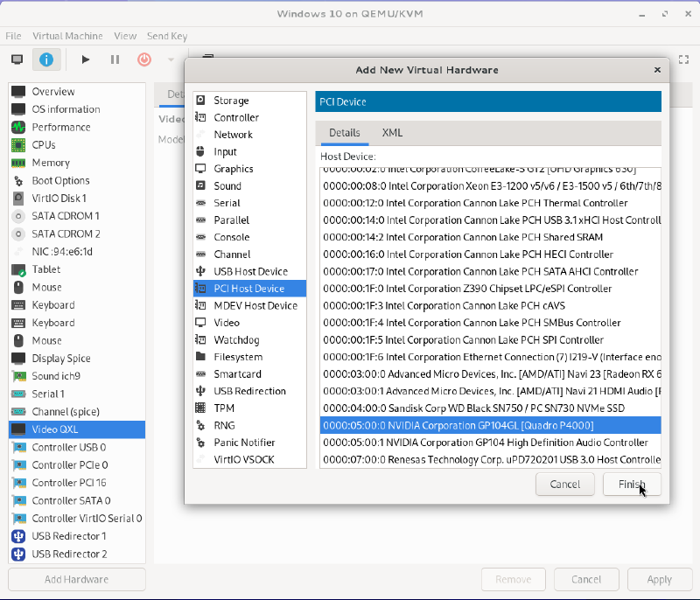Select USB Redirector 2 entry

point(77,554)
